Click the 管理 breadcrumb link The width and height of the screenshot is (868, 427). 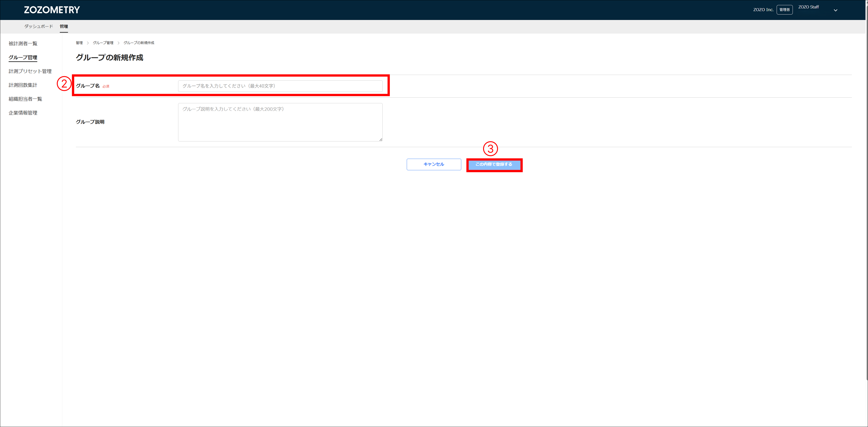click(x=79, y=43)
